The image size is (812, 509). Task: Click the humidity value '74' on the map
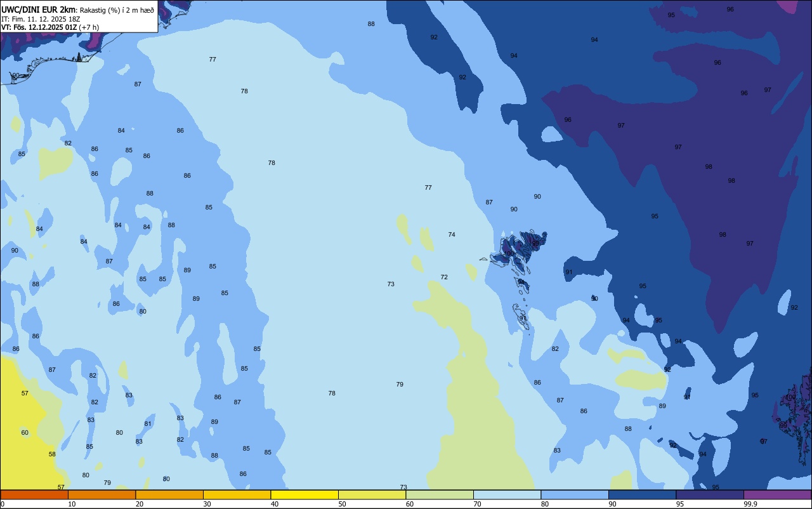(452, 235)
